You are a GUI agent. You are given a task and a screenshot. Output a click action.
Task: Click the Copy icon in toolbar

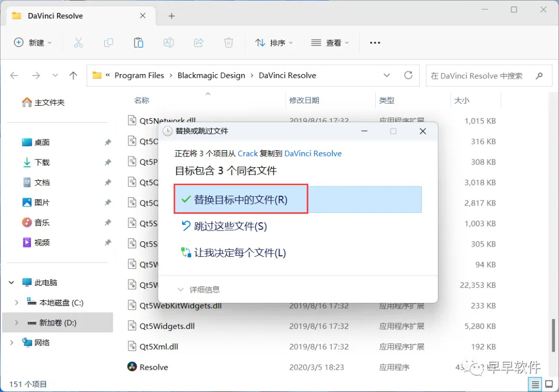(108, 43)
